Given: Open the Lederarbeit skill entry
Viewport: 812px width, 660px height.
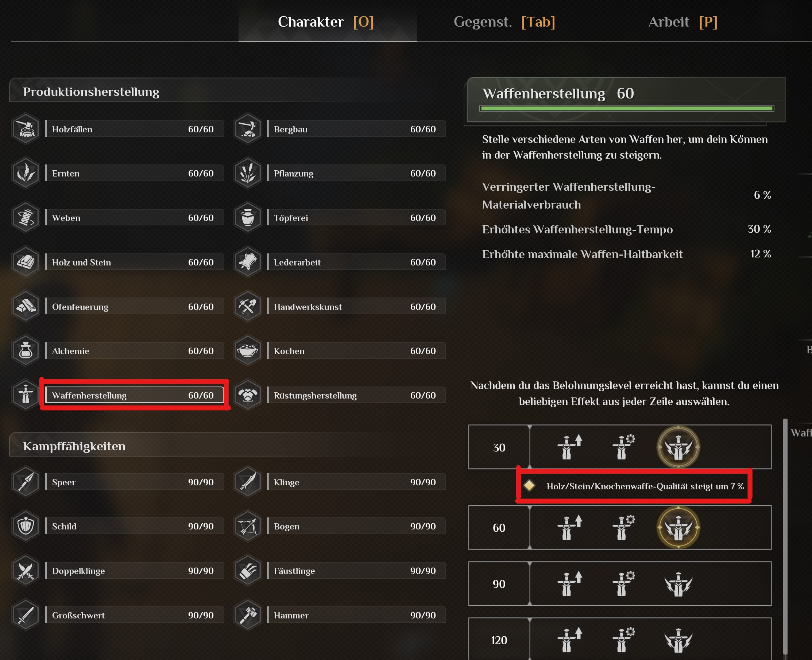Looking at the screenshot, I should pyautogui.click(x=356, y=262).
